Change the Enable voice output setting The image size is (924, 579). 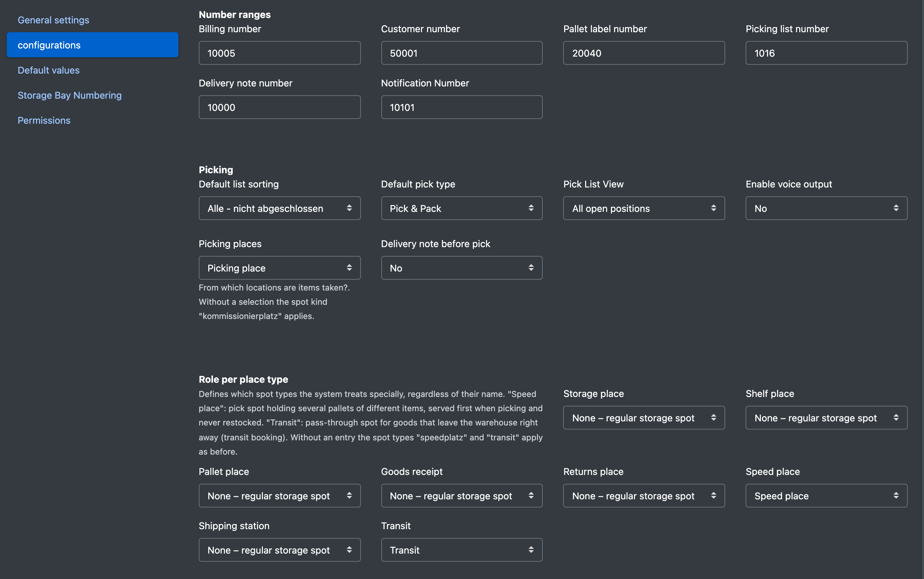(x=826, y=208)
